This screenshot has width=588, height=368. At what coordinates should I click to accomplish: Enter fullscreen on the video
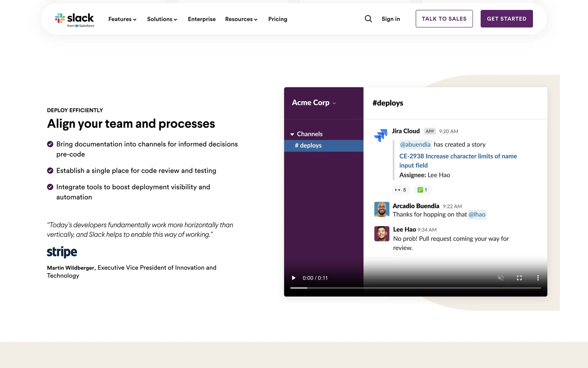click(x=519, y=278)
